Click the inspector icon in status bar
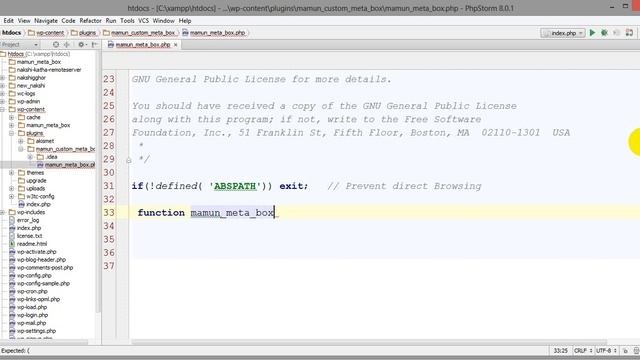 636,351
